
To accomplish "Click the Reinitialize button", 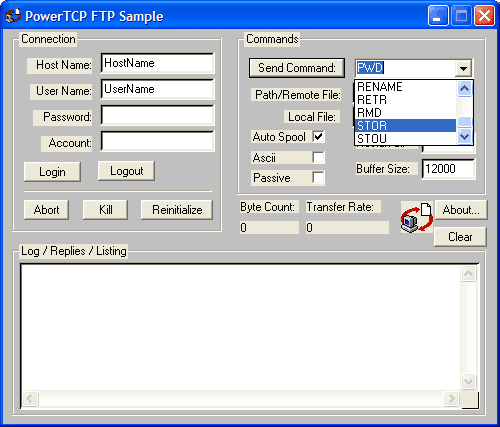I will click(x=177, y=210).
